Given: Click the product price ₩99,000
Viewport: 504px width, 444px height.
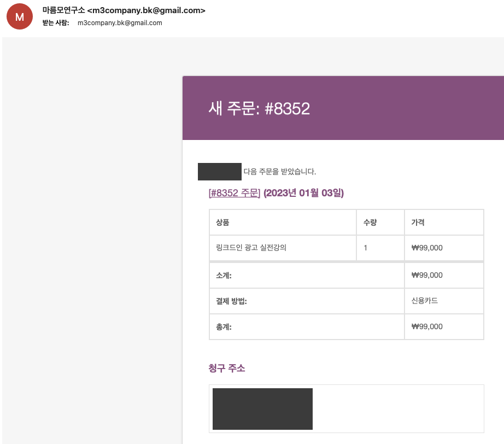Looking at the screenshot, I should [x=427, y=248].
